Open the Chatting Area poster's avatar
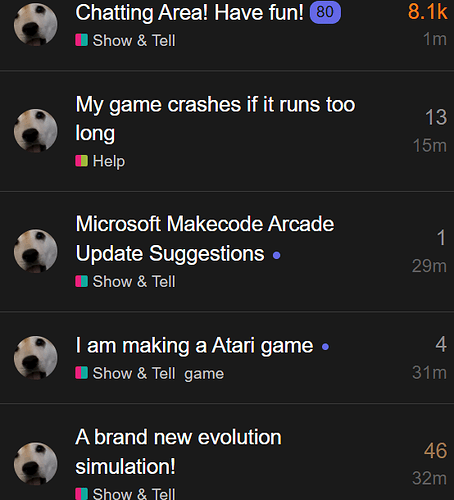The height and width of the screenshot is (500, 454). tap(35, 24)
